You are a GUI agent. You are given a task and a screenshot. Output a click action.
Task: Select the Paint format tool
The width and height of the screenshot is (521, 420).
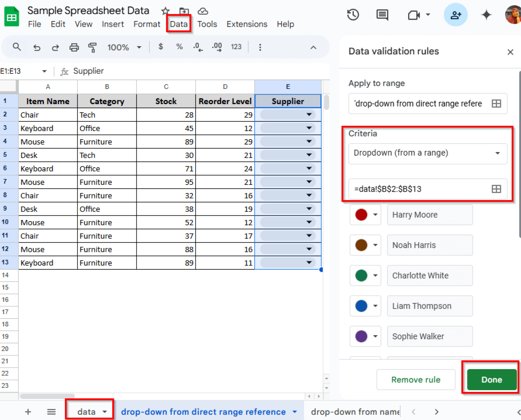pos(92,47)
